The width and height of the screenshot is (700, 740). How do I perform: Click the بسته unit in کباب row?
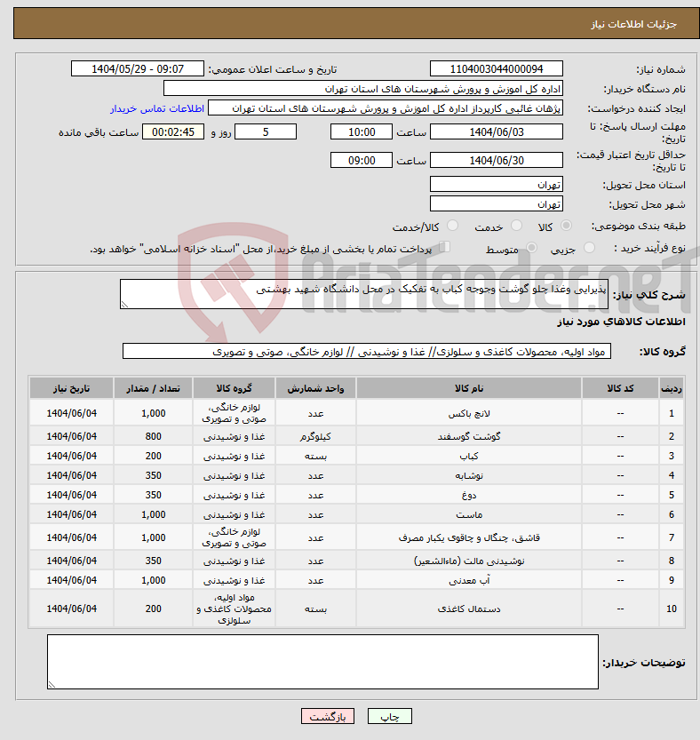[x=315, y=456]
